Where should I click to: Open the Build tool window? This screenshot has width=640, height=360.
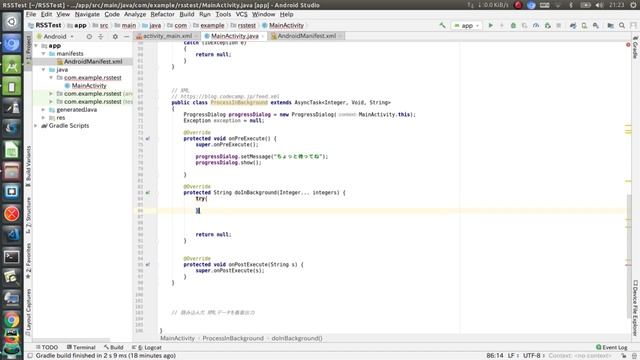(x=113, y=347)
